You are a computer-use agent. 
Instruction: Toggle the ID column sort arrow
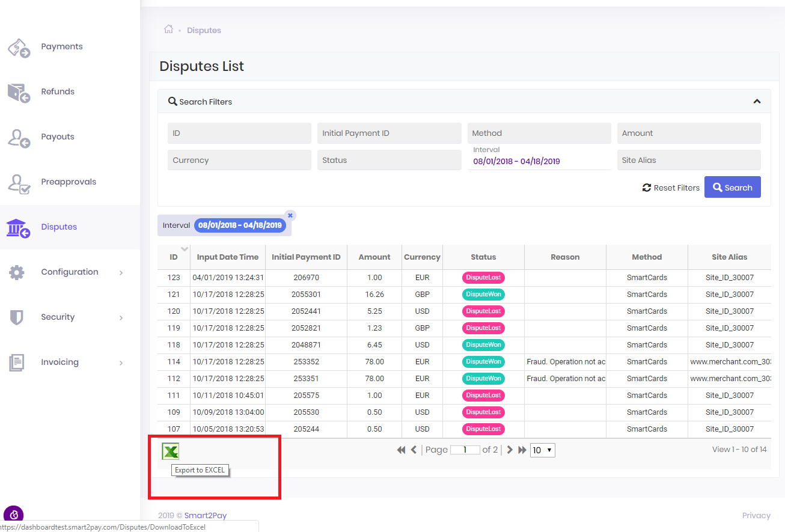[185, 249]
